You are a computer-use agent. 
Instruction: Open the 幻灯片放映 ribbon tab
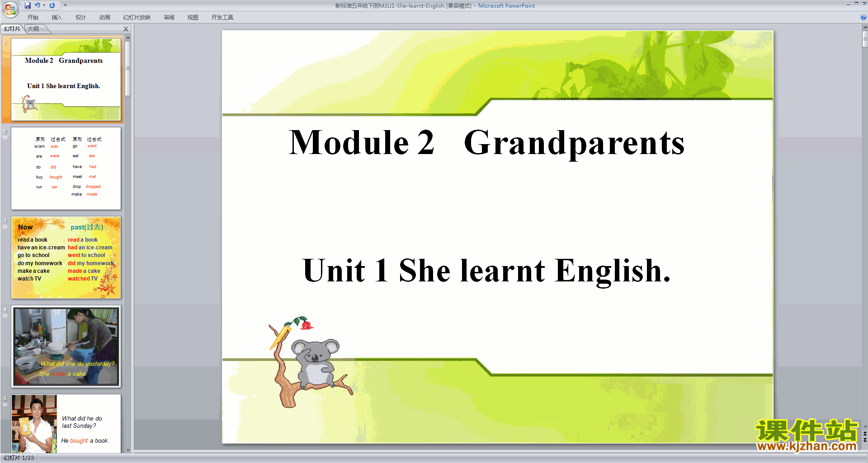[137, 18]
